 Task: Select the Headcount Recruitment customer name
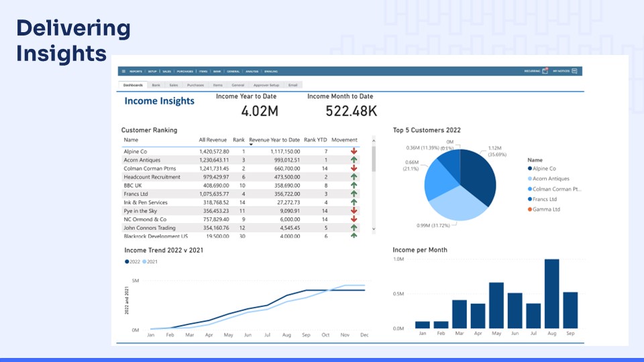click(x=152, y=177)
